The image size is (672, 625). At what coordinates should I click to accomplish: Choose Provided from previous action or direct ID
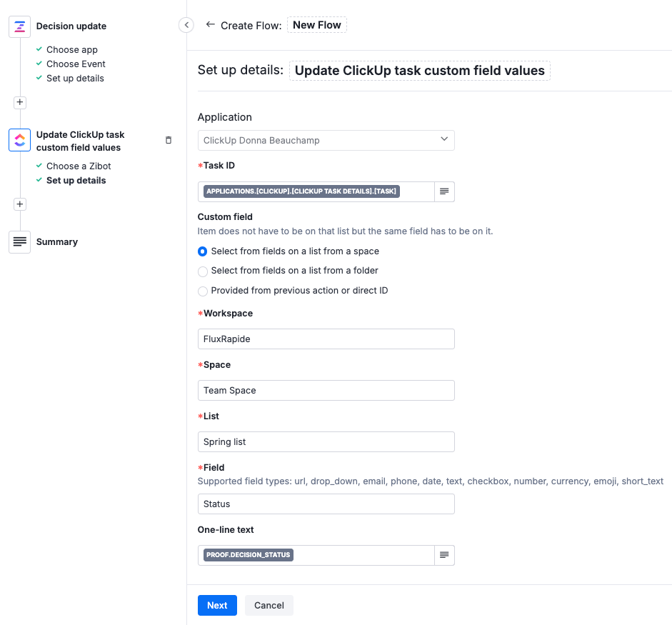point(203,291)
